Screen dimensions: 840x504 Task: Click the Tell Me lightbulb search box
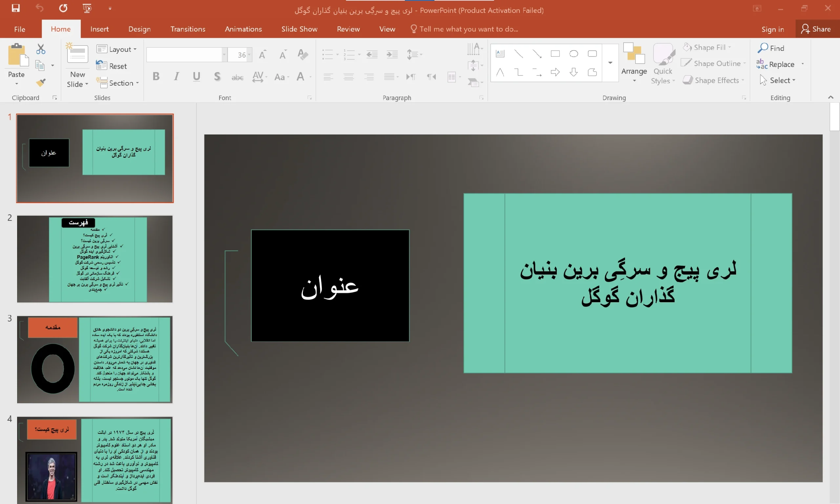[x=464, y=29]
